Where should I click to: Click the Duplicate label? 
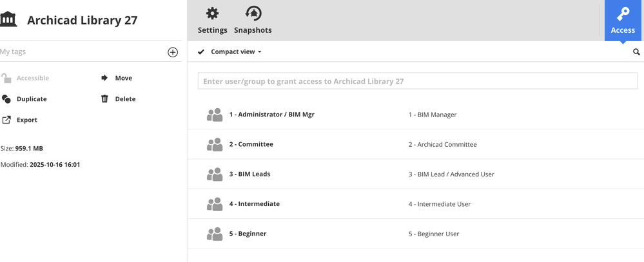click(32, 99)
